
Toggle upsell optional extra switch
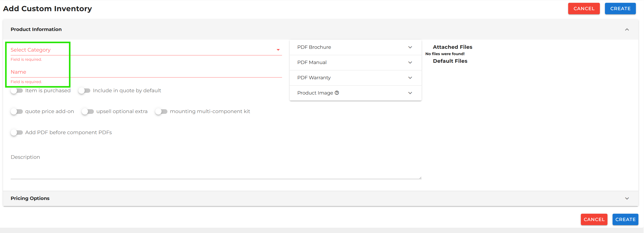[x=88, y=112]
